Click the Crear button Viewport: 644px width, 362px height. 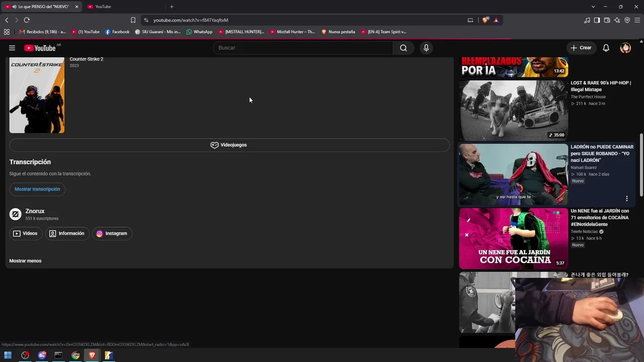(x=581, y=48)
